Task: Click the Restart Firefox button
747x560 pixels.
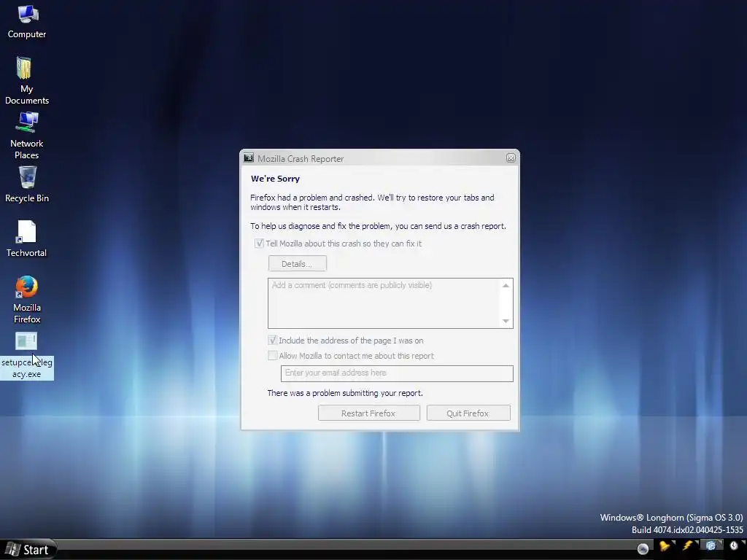Action: tap(368, 413)
